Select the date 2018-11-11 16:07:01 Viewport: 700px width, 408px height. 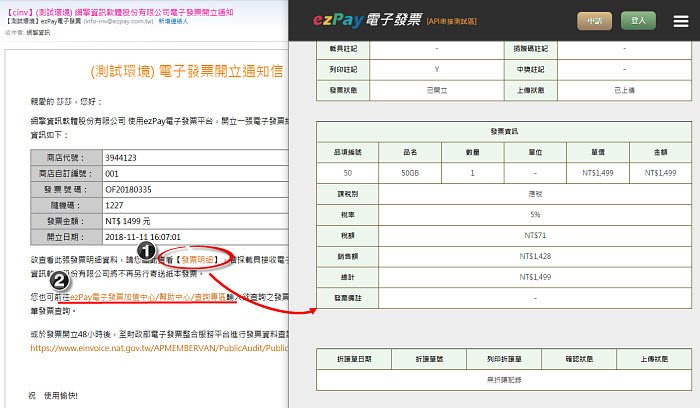143,237
